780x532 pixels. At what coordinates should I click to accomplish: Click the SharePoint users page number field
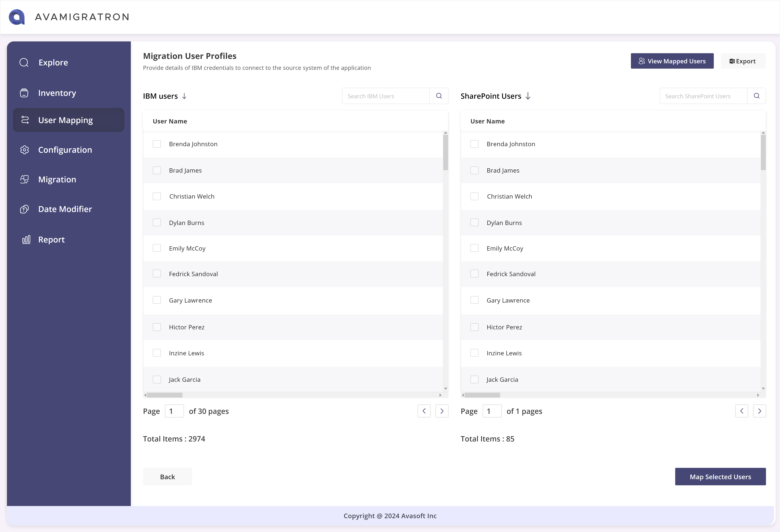pyautogui.click(x=492, y=411)
